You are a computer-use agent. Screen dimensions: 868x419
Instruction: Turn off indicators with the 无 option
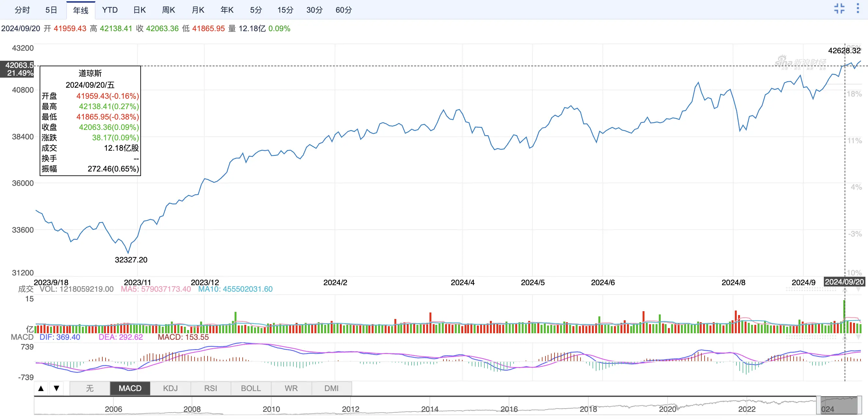[x=90, y=388]
